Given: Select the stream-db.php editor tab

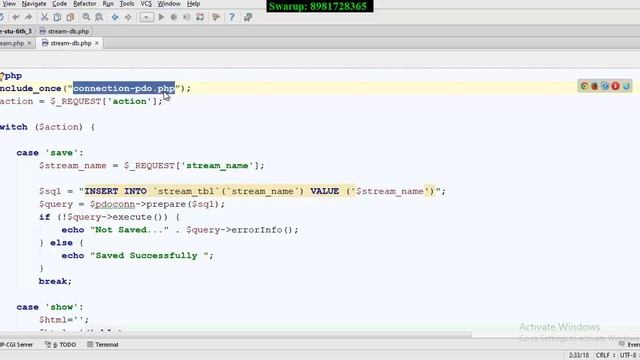Looking at the screenshot, I should point(70,43).
